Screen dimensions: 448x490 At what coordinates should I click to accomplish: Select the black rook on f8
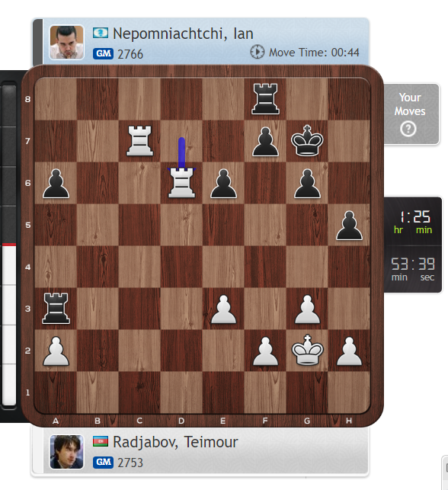click(265, 99)
